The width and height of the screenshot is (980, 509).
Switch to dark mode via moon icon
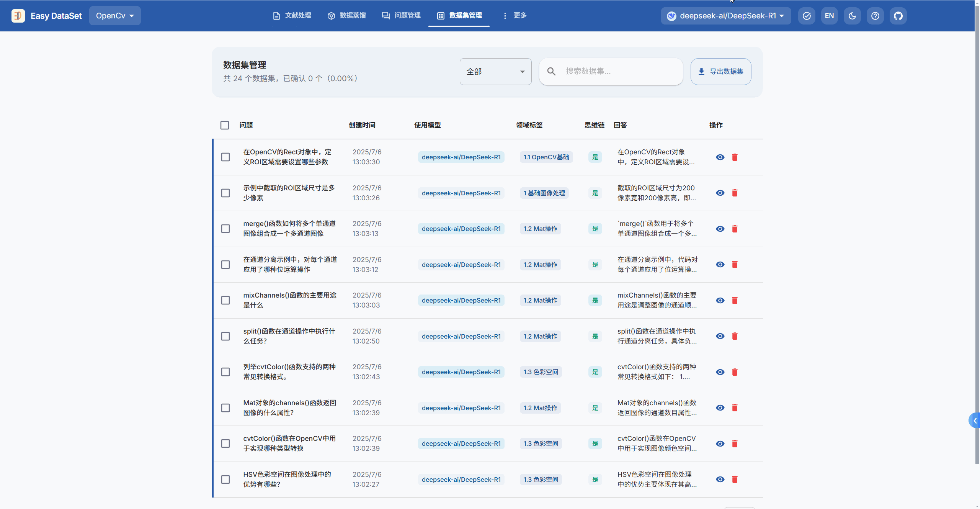[x=852, y=16]
